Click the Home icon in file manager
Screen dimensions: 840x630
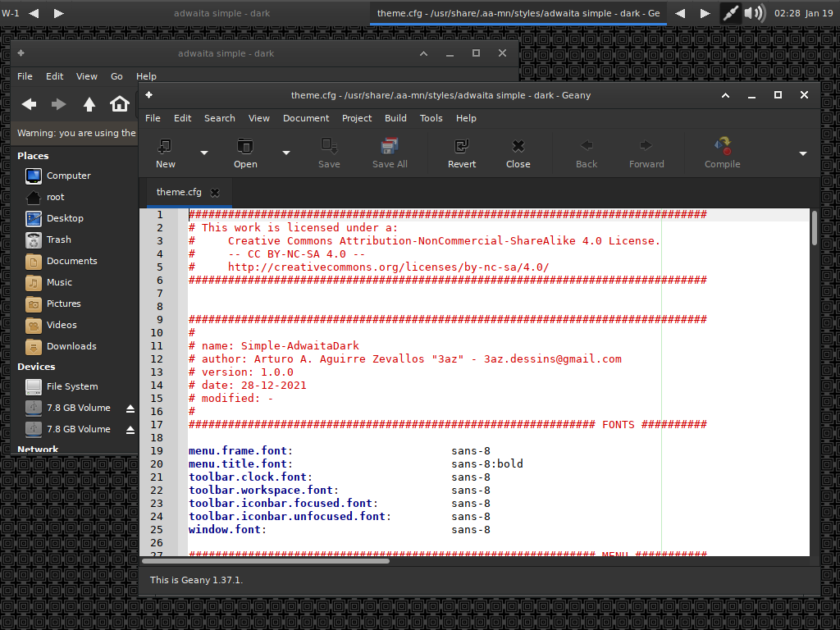point(120,103)
